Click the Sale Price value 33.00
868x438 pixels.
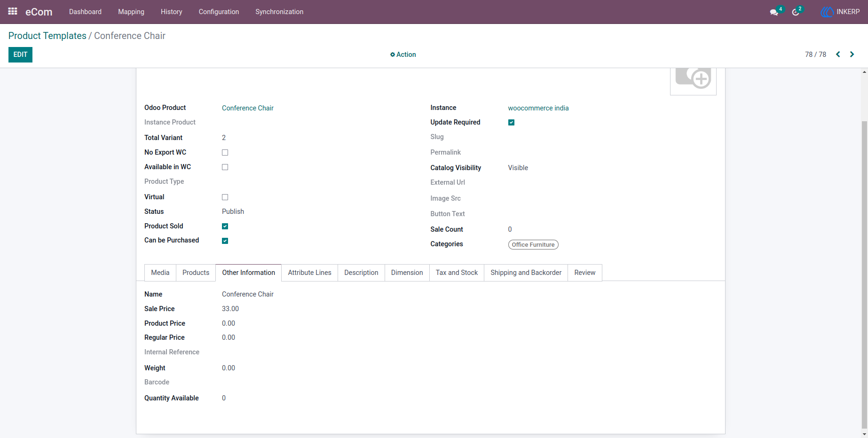tap(230, 309)
